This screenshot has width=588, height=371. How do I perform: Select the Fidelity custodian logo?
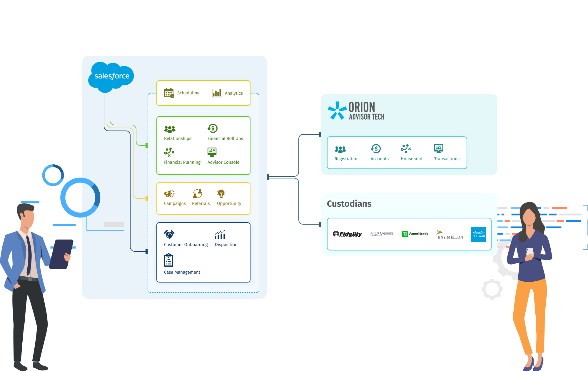pyautogui.click(x=348, y=233)
